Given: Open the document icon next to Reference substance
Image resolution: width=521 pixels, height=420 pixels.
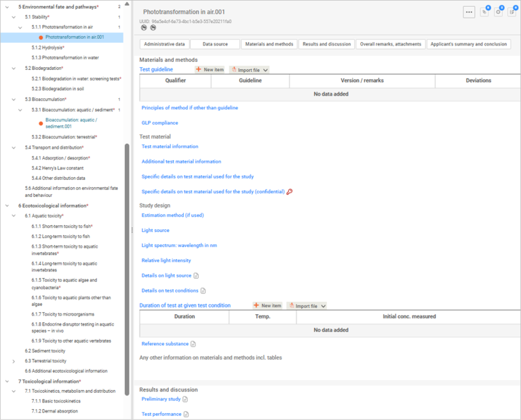Looking at the screenshot, I should [193, 344].
